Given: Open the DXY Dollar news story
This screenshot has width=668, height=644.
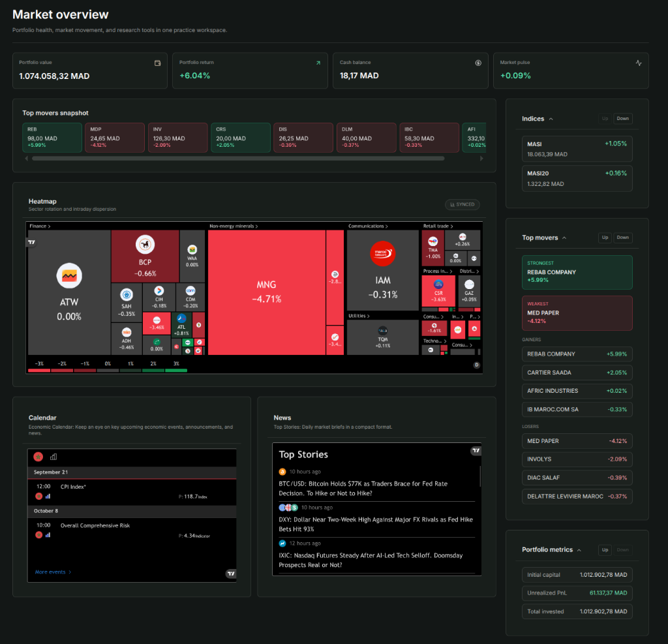Looking at the screenshot, I should pos(376,524).
